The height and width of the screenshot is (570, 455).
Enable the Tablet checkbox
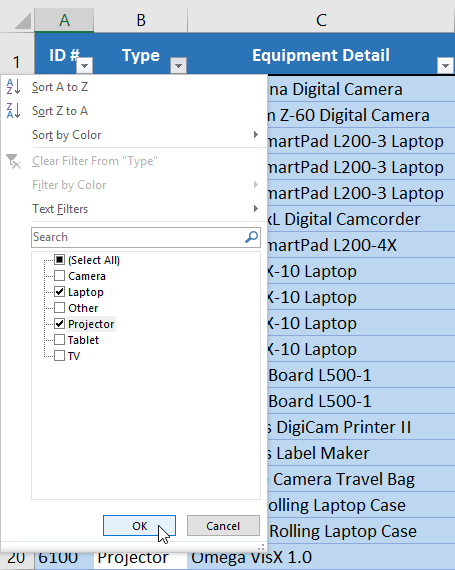(x=60, y=340)
